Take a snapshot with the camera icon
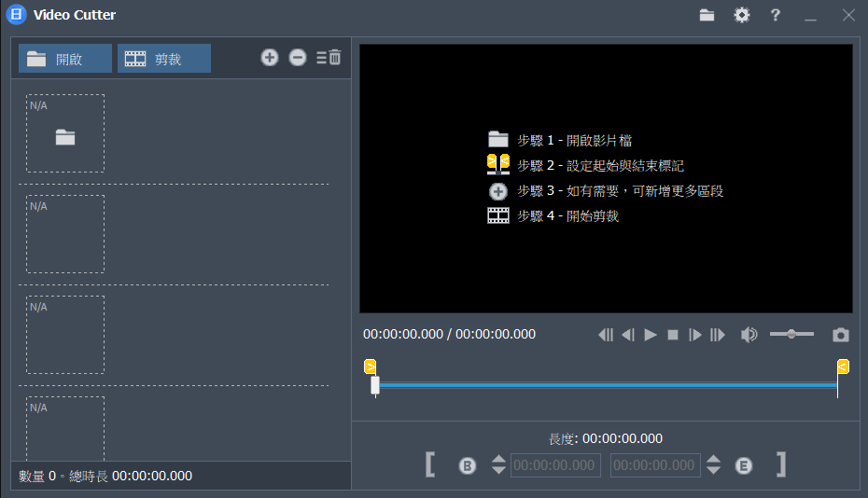The image size is (868, 498). [840, 335]
